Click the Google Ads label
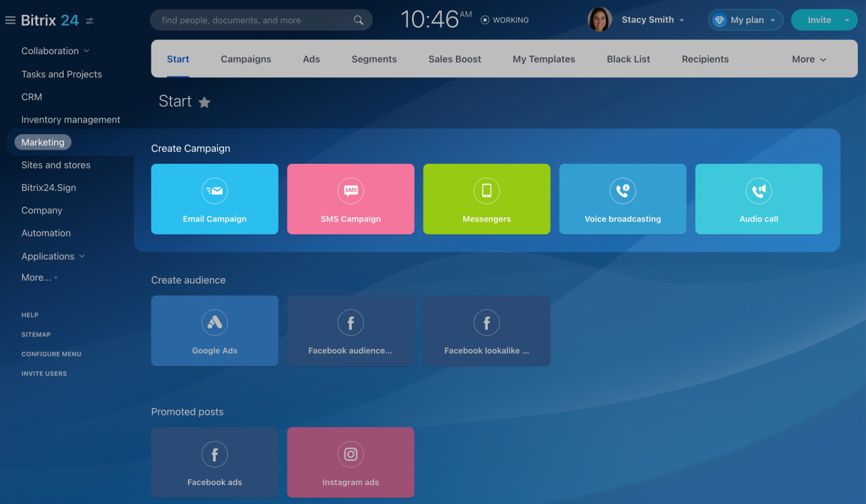 (214, 351)
